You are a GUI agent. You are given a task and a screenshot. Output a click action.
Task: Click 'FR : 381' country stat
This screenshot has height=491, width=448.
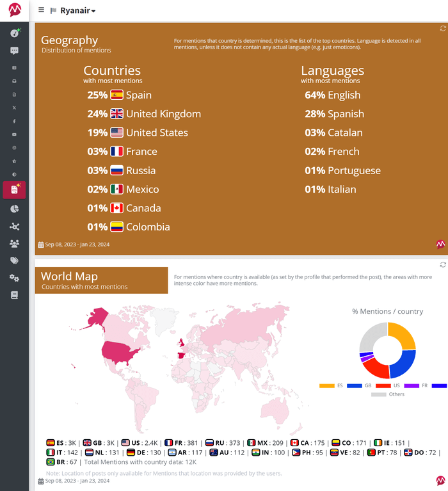tap(181, 443)
